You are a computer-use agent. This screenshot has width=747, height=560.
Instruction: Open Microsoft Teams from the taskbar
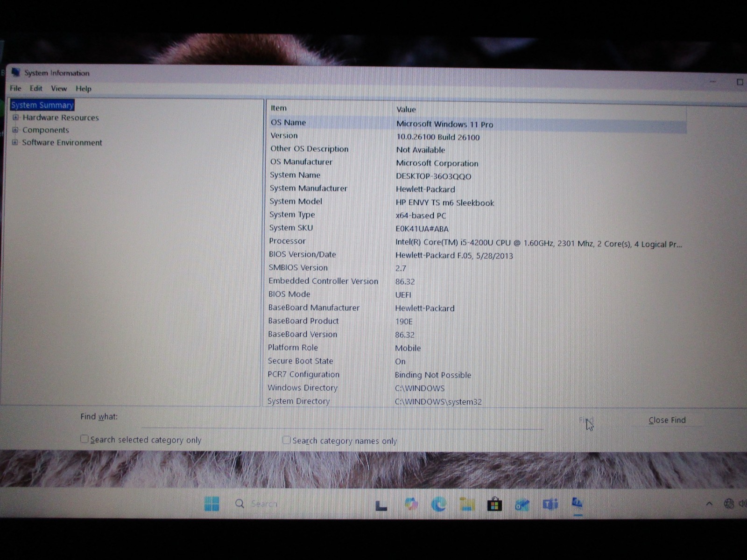coord(550,504)
